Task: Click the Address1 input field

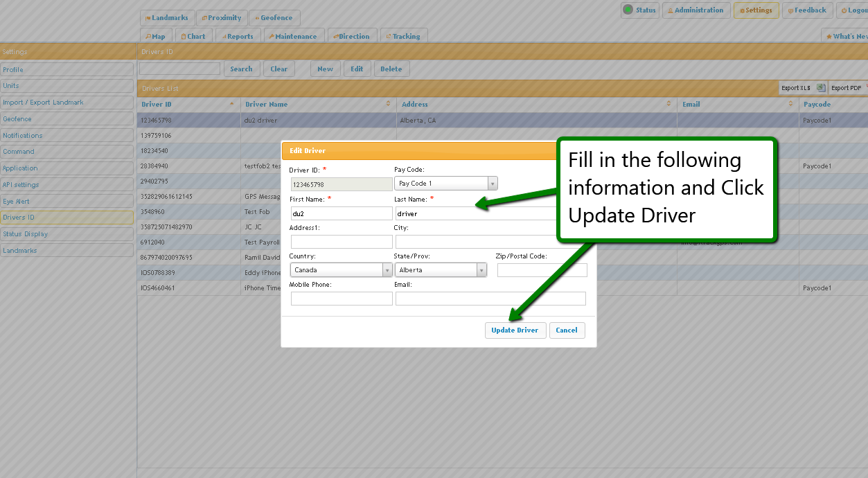Action: click(342, 242)
